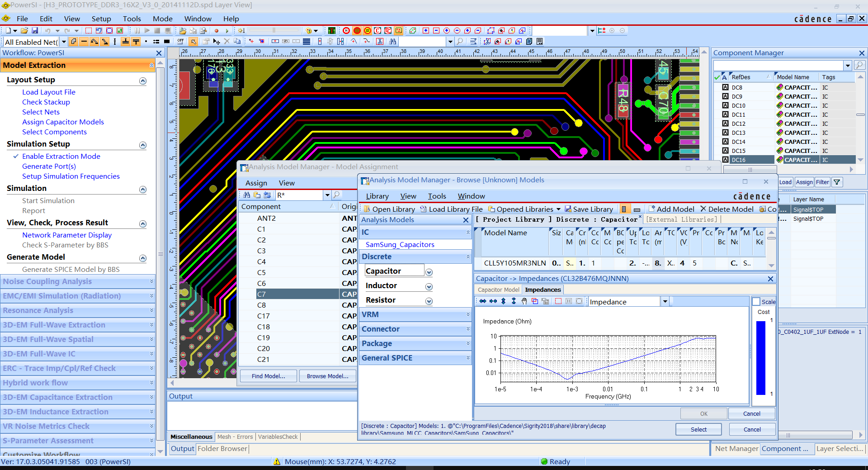The width and height of the screenshot is (868, 470).
Task: Click Load Layout File workflow link
Action: tap(49, 92)
